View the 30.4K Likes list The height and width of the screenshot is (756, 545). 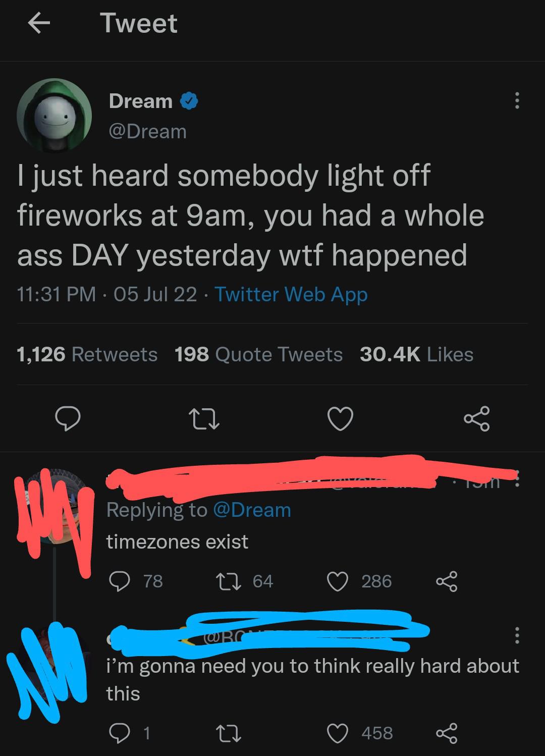point(416,354)
